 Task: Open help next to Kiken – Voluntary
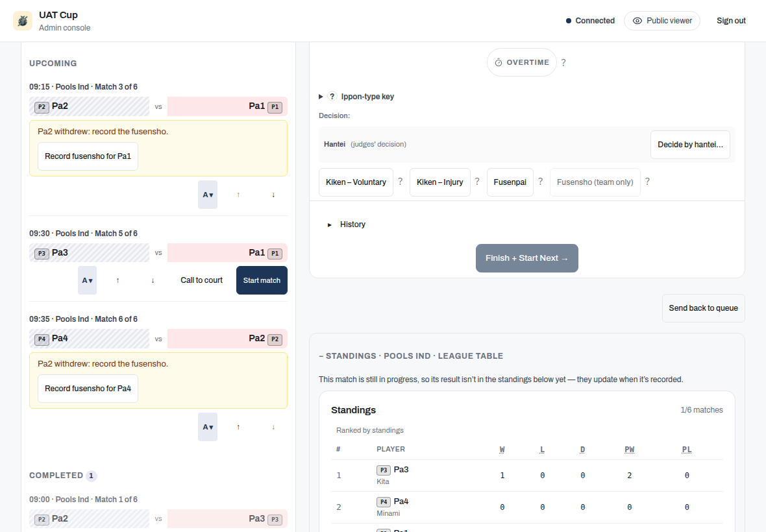click(x=401, y=182)
